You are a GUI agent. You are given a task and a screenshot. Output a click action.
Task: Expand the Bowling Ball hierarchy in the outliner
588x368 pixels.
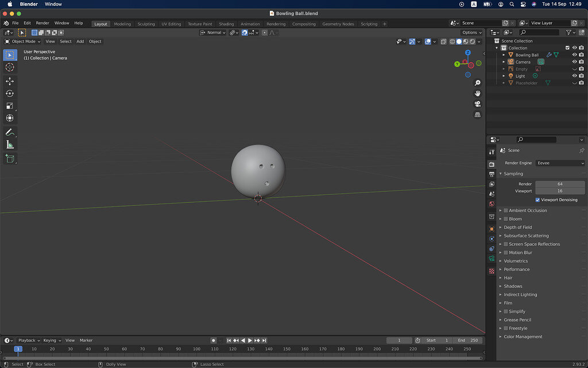(504, 55)
